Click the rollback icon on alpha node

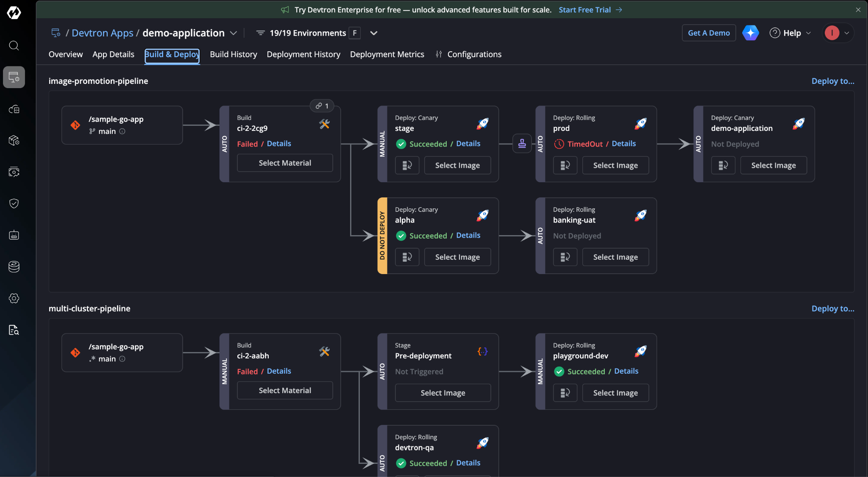click(x=407, y=257)
